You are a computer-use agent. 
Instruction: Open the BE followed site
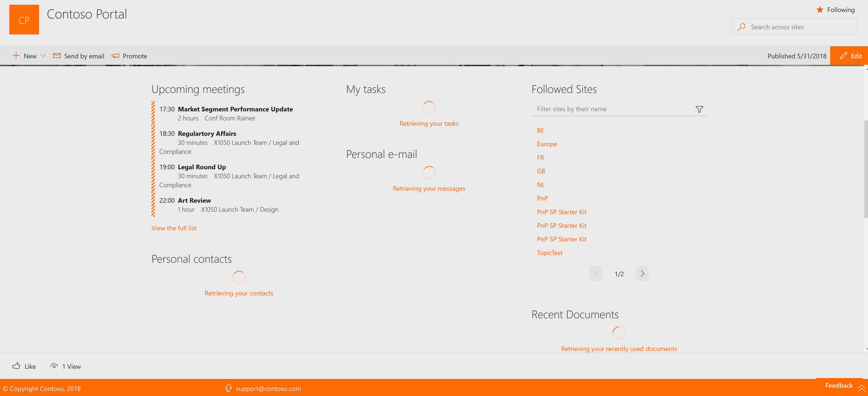[540, 131]
